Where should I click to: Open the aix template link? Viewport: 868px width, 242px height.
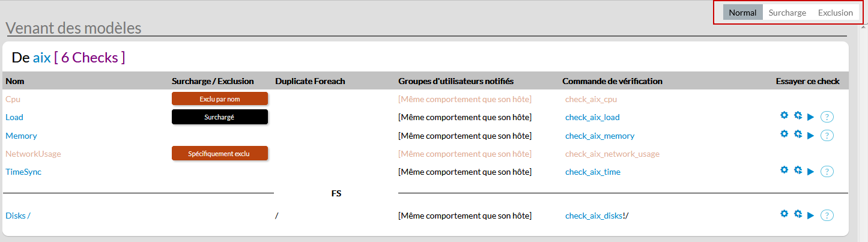point(41,58)
